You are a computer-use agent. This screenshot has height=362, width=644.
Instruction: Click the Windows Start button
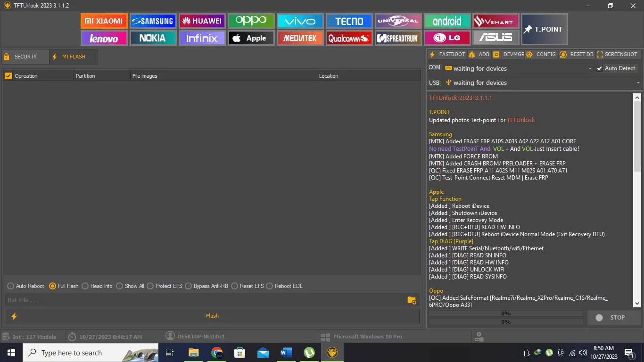(x=11, y=353)
